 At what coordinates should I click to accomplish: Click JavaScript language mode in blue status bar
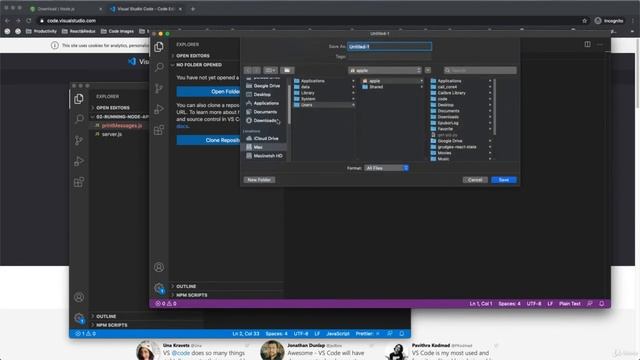[338, 333]
